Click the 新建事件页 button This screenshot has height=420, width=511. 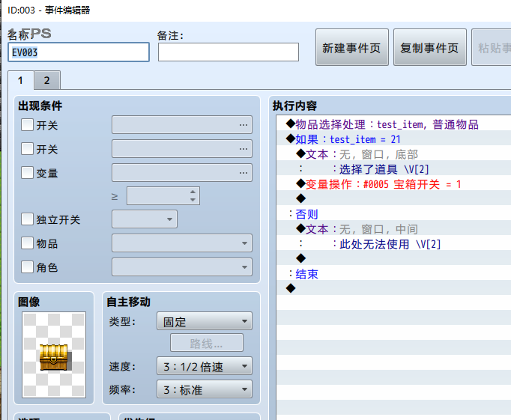click(x=351, y=47)
